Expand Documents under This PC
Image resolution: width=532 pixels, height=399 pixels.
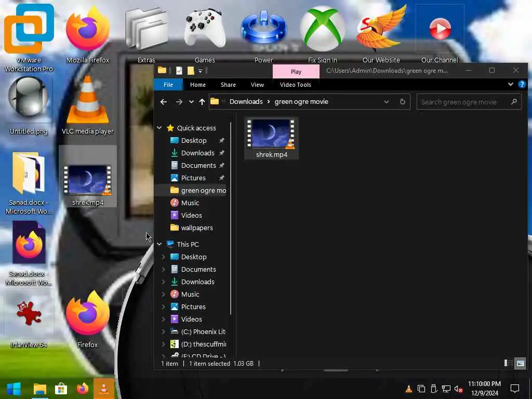(164, 270)
